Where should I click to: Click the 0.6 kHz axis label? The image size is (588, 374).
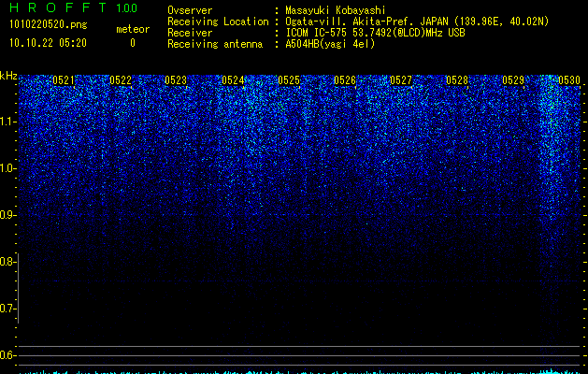(x=7, y=355)
